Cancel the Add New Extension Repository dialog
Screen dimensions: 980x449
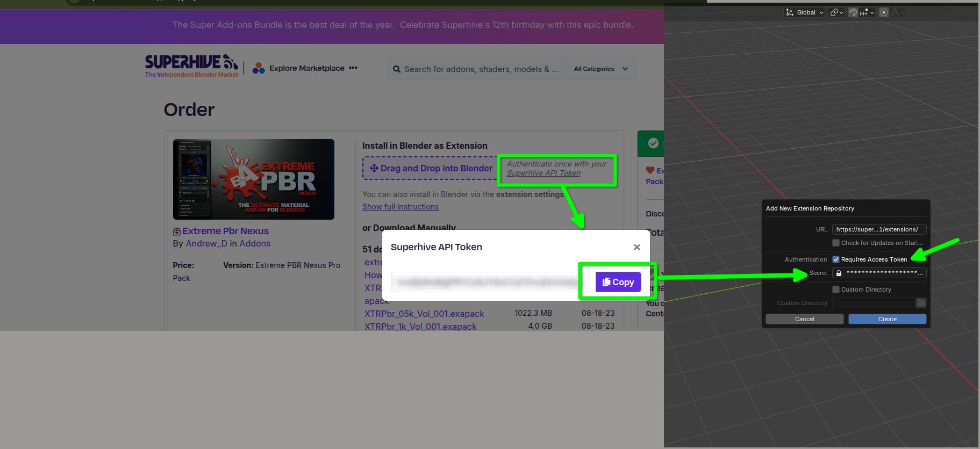click(805, 319)
